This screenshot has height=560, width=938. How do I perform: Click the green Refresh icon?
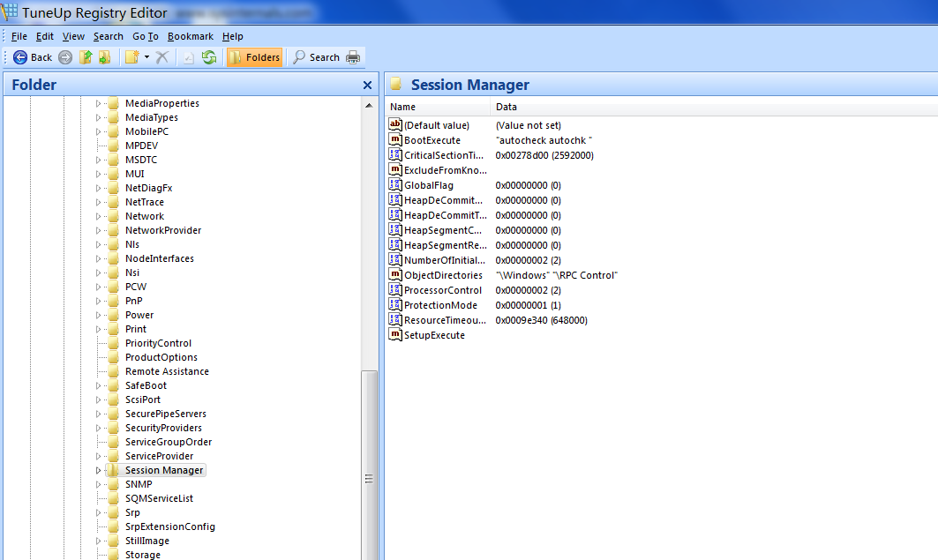point(209,57)
